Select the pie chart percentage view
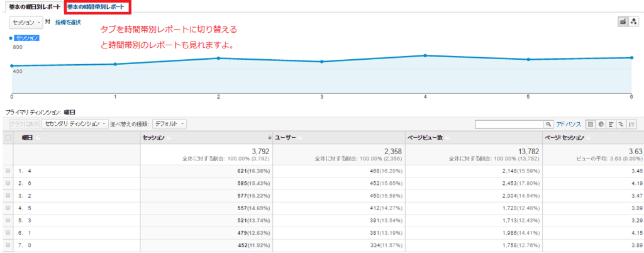The width and height of the screenshot is (644, 253). (x=601, y=124)
